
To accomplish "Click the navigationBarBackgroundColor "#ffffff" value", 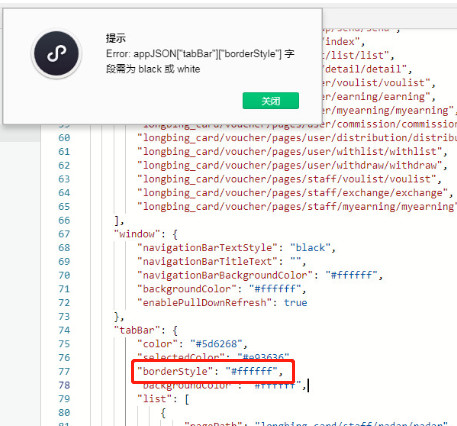I will pyautogui.click(x=351, y=275).
